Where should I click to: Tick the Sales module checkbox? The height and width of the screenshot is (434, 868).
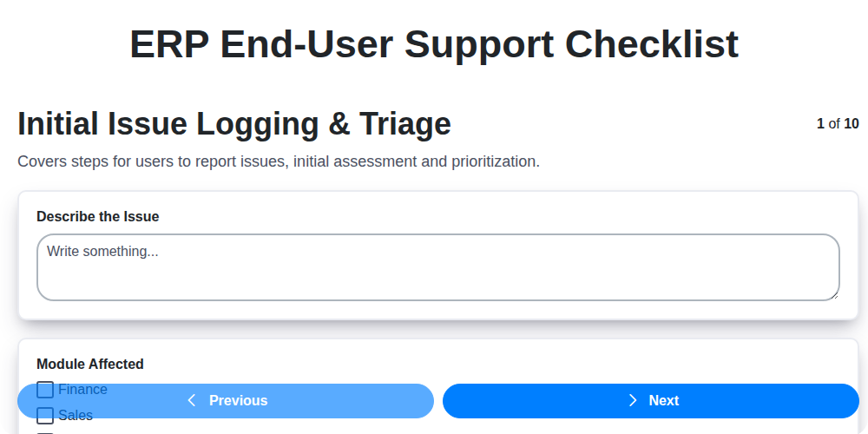click(45, 416)
